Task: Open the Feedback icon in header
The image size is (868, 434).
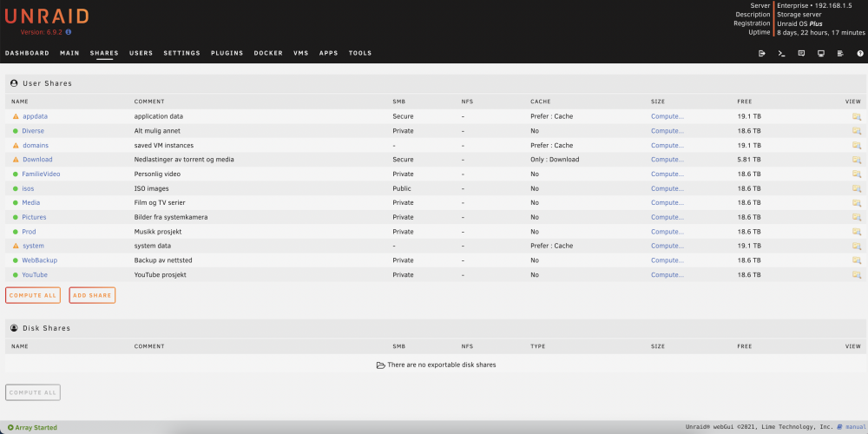Action: (801, 54)
